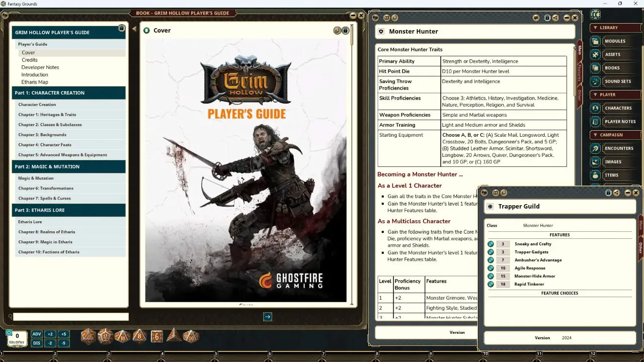Toggle the -5 modifier button
644x362 pixels.
coord(63,343)
